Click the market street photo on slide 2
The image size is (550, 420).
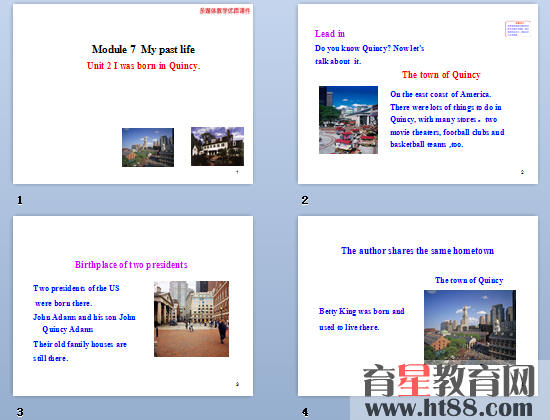[348, 120]
